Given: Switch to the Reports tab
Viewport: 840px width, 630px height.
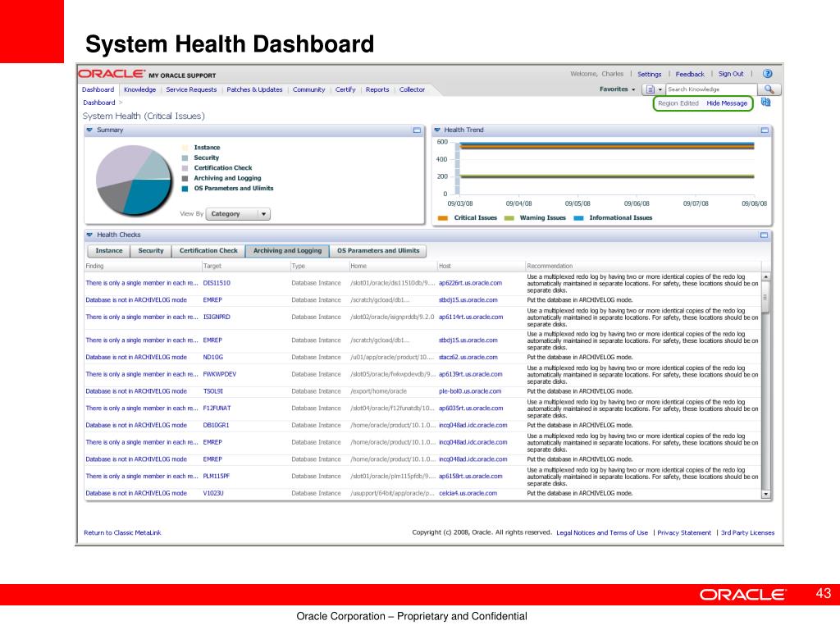Looking at the screenshot, I should pyautogui.click(x=377, y=89).
